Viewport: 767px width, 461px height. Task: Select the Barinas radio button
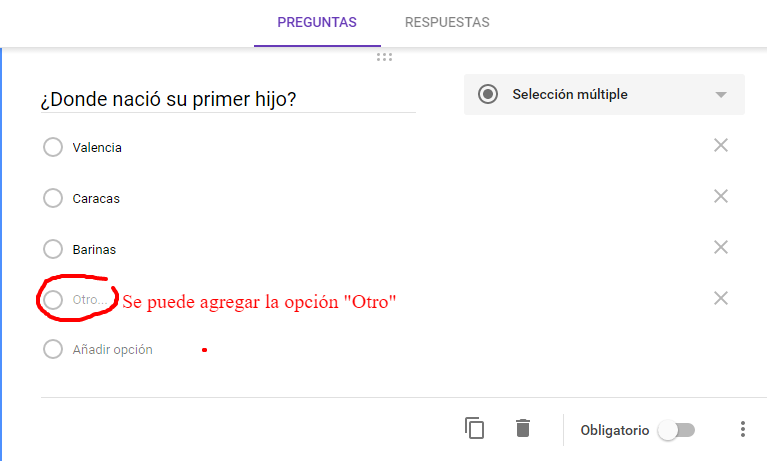53,249
